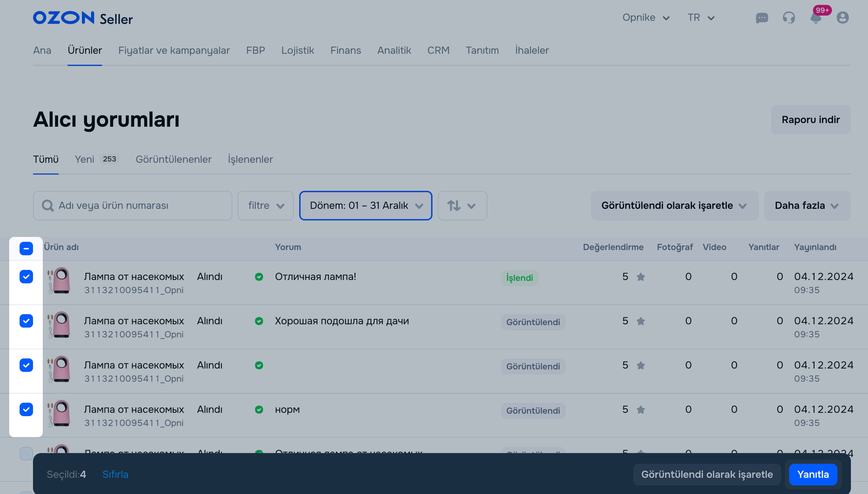Toggle the select-all header checkbox
Image resolution: width=868 pixels, height=494 pixels.
(26, 248)
